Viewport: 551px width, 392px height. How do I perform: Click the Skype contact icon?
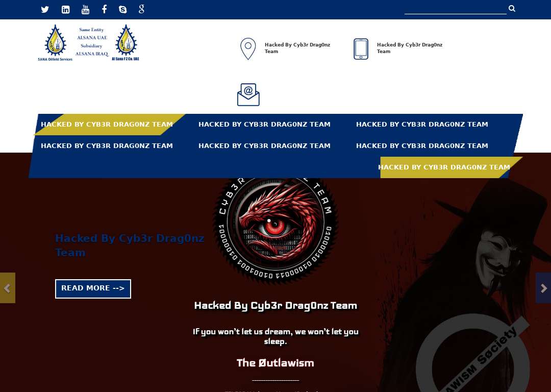point(122,10)
